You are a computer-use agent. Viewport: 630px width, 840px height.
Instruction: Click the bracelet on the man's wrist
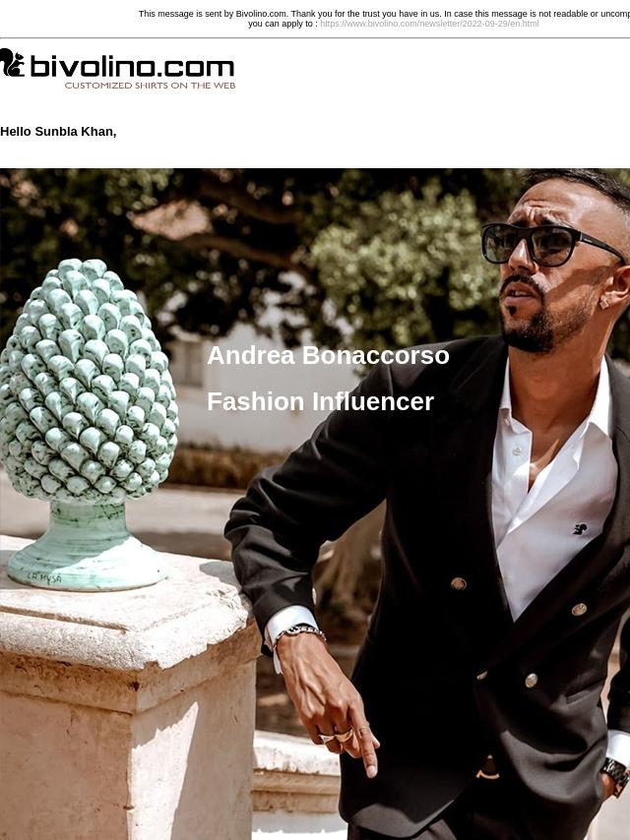click(x=299, y=633)
